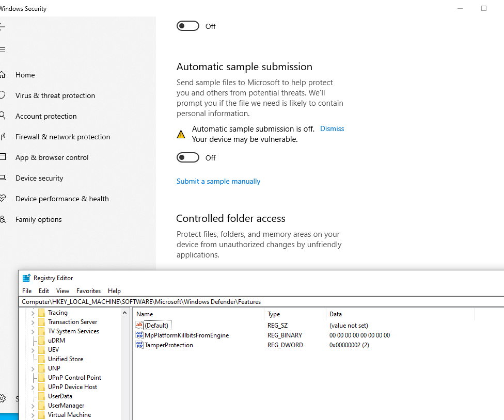
Task: Click the registry address bar path
Action: (261, 301)
